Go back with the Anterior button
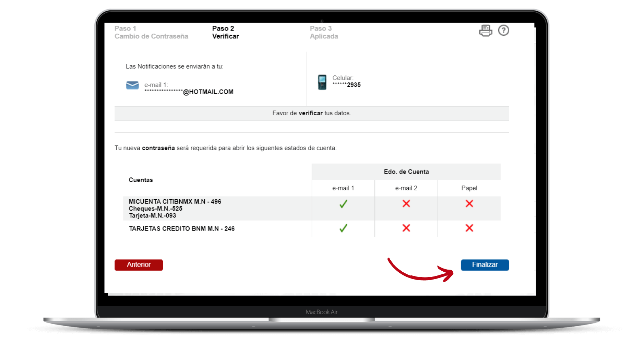 [139, 265]
